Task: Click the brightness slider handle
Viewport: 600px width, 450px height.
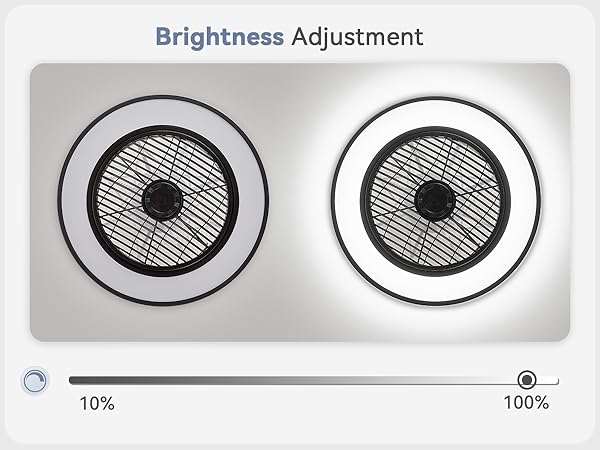Action: pos(527,380)
